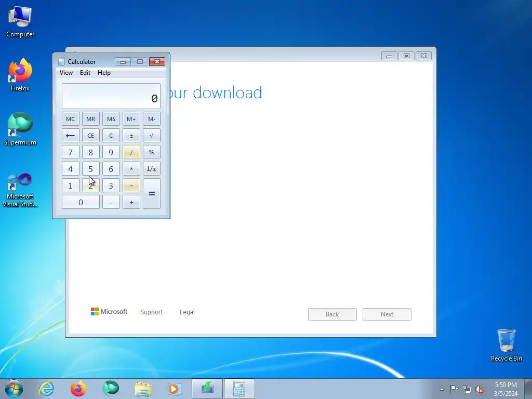Image resolution: width=532 pixels, height=399 pixels.
Task: Launch Firefox from the taskbar
Action: pyautogui.click(x=78, y=389)
